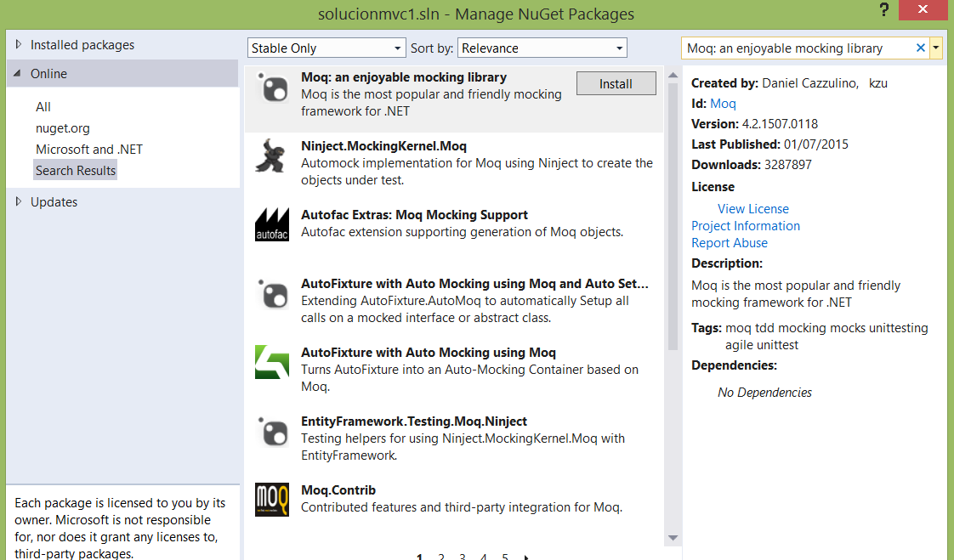This screenshot has width=954, height=560.
Task: Click the Moq.Contrib logo icon
Action: tap(272, 500)
